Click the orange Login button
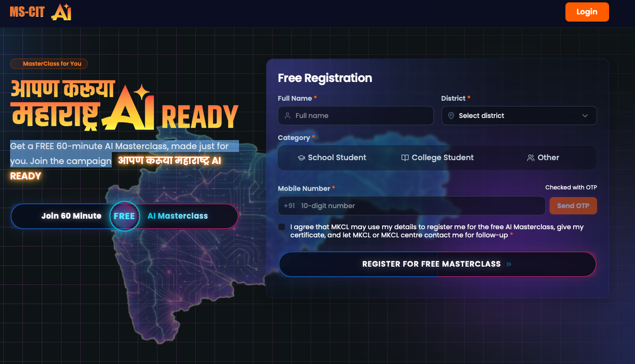The height and width of the screenshot is (364, 635). (587, 12)
